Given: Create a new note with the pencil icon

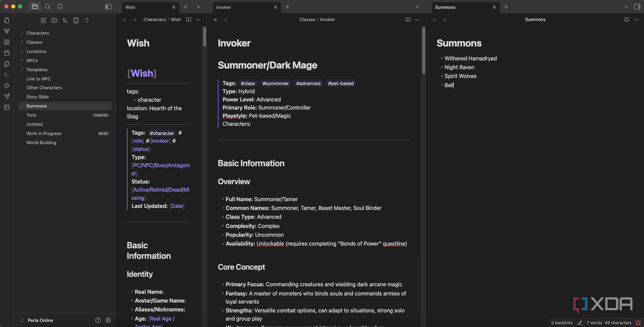Looking at the screenshot, I should (x=43, y=20).
